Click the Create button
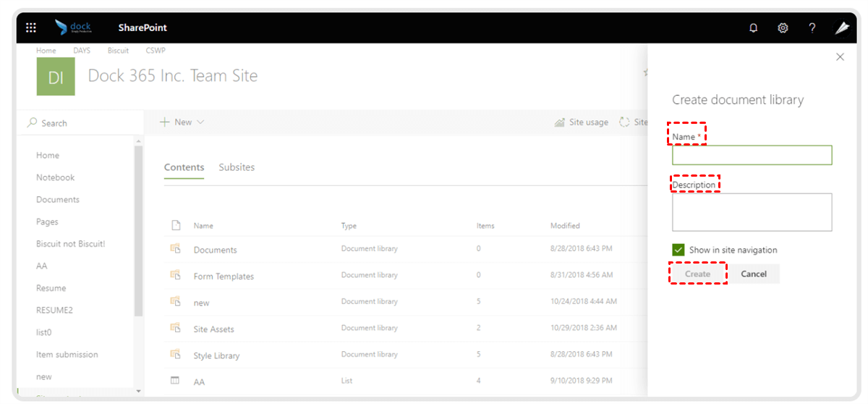This screenshot has height=404, width=868. 697,274
